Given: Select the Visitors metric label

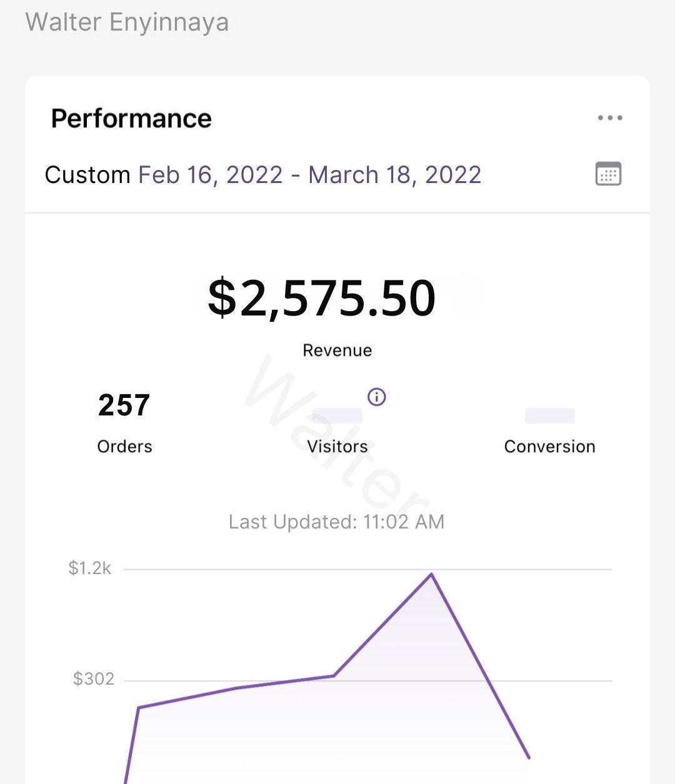Looking at the screenshot, I should pos(337,447).
